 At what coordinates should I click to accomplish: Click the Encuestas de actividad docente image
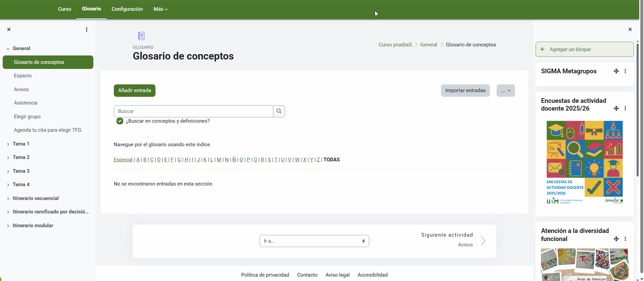(584, 162)
